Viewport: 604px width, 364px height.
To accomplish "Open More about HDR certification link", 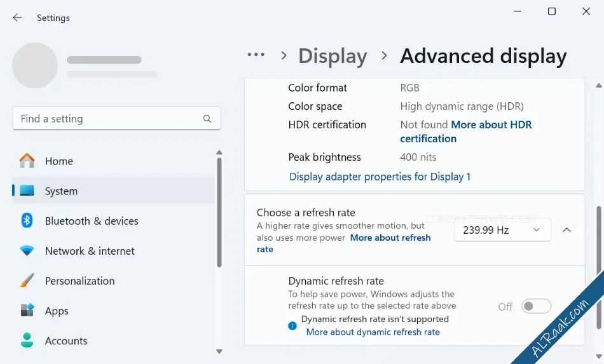I will pos(465,131).
